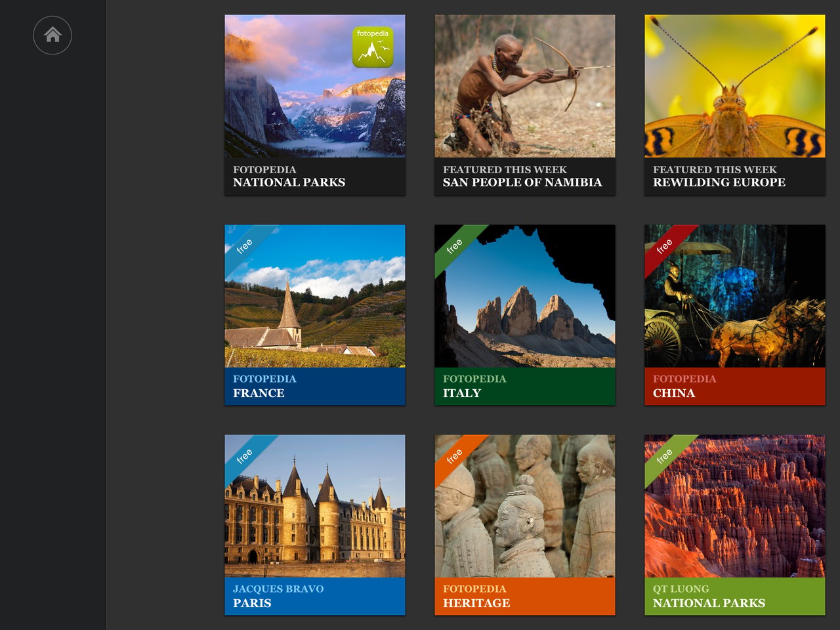
Task: Tap the orange free ribbon on Heritage
Action: pyautogui.click(x=455, y=456)
